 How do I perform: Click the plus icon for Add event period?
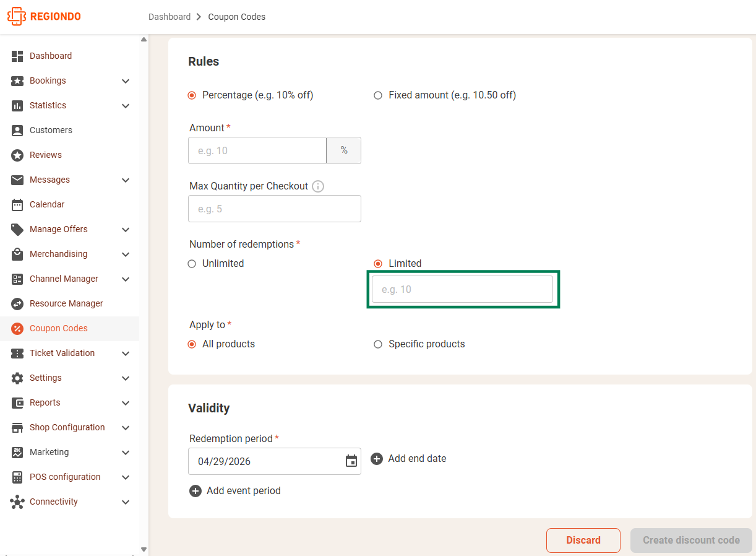point(195,491)
